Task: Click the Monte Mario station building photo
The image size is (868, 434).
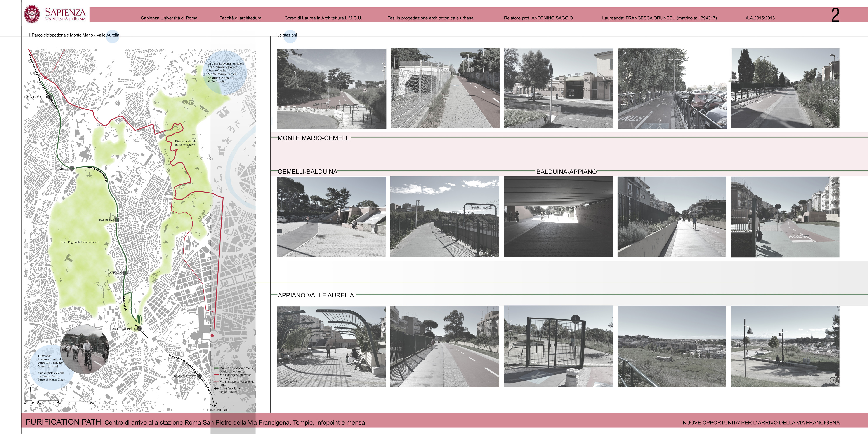Action: [x=558, y=88]
